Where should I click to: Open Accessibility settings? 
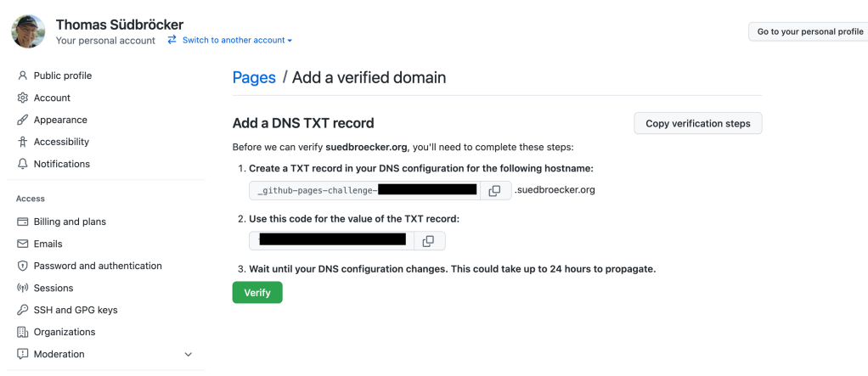pyautogui.click(x=61, y=142)
